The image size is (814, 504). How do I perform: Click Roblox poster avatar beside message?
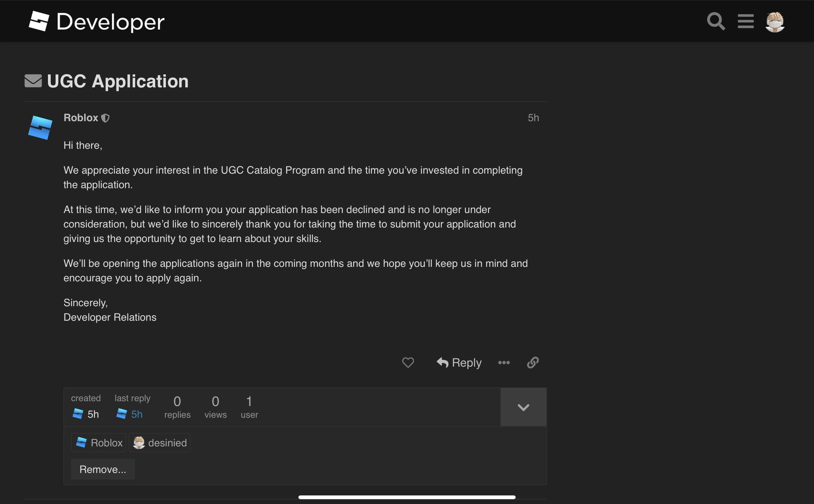40,128
